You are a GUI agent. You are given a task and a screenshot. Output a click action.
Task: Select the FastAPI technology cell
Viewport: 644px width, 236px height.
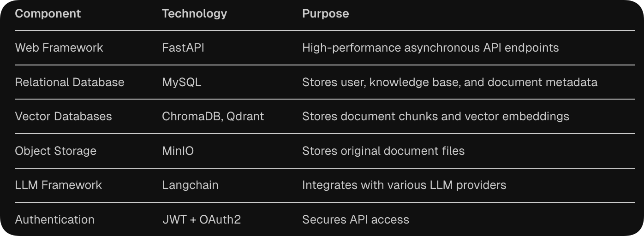183,47
